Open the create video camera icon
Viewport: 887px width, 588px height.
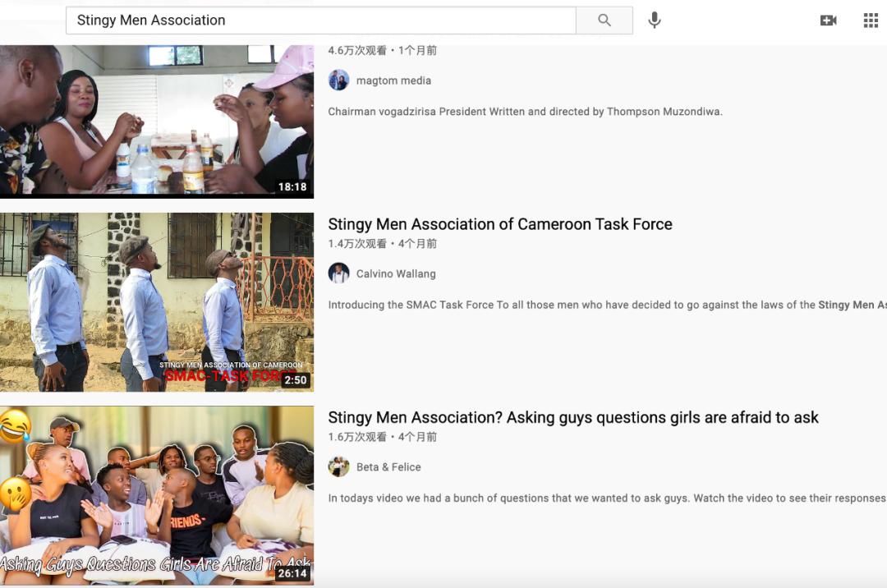click(828, 21)
